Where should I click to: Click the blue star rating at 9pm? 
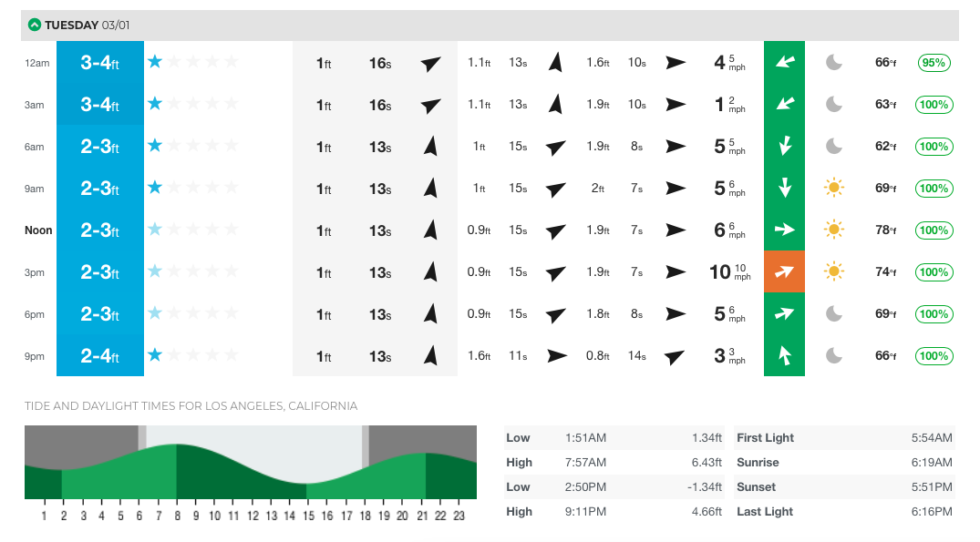(155, 354)
